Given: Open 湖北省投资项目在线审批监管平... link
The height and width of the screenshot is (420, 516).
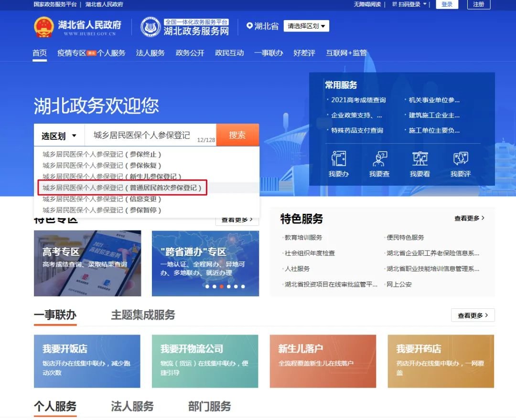Looking at the screenshot, I should 331,284.
